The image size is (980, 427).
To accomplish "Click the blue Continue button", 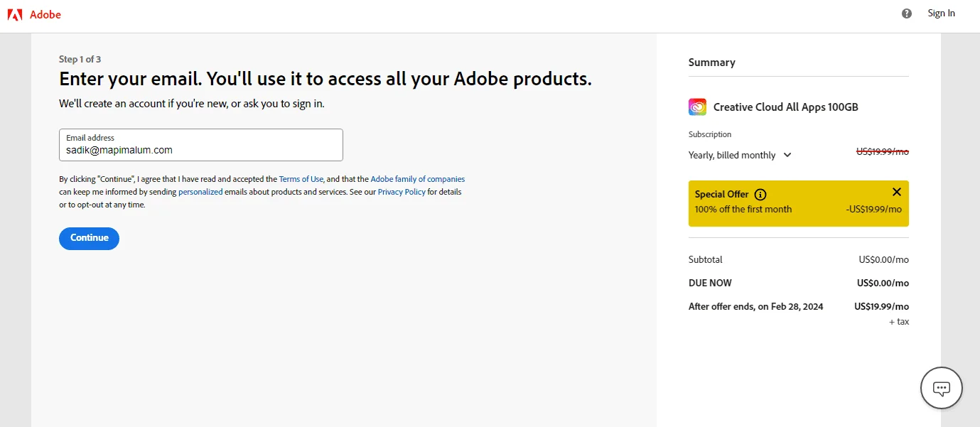I will click(89, 238).
